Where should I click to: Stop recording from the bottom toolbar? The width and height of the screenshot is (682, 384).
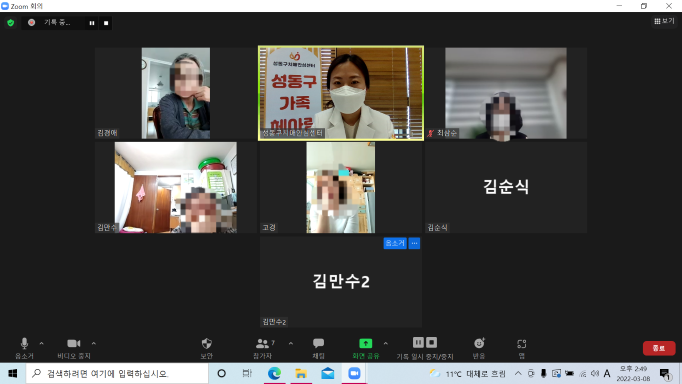[x=431, y=343]
